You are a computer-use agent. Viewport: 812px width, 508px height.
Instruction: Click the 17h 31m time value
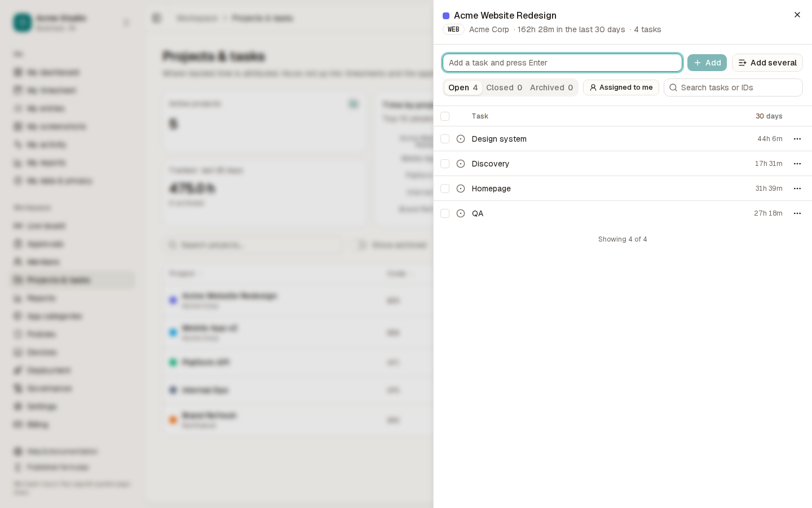point(769,164)
